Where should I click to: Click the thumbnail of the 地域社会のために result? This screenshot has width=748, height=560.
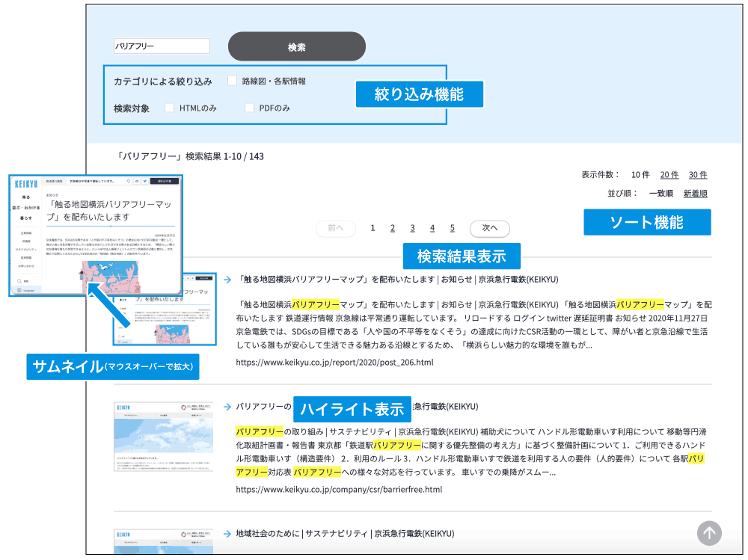[x=163, y=541]
